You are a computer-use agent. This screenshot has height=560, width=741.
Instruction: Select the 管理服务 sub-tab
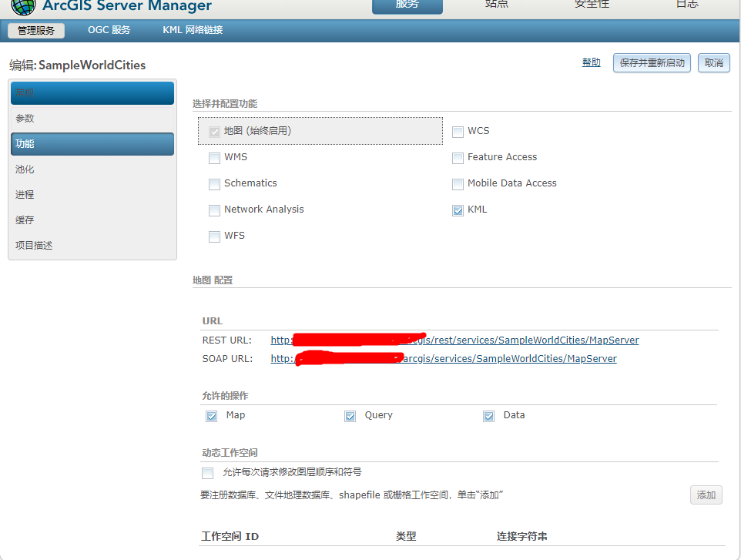click(36, 30)
